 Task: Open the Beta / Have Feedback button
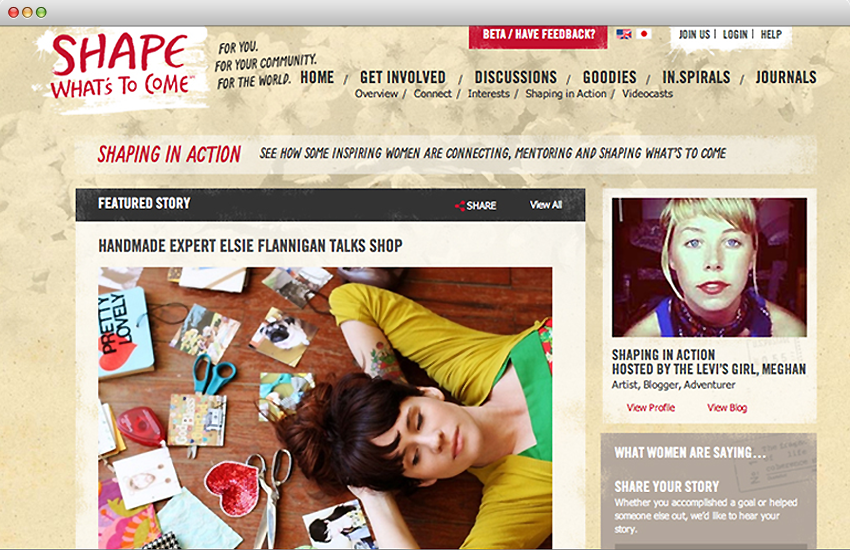[x=538, y=36]
